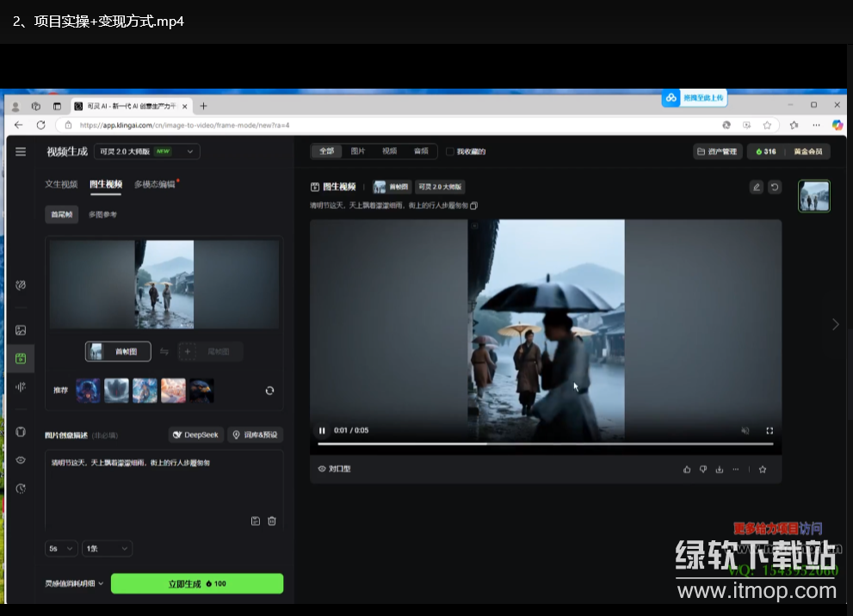Refresh the recommended images list
The height and width of the screenshot is (616, 853).
(x=269, y=390)
